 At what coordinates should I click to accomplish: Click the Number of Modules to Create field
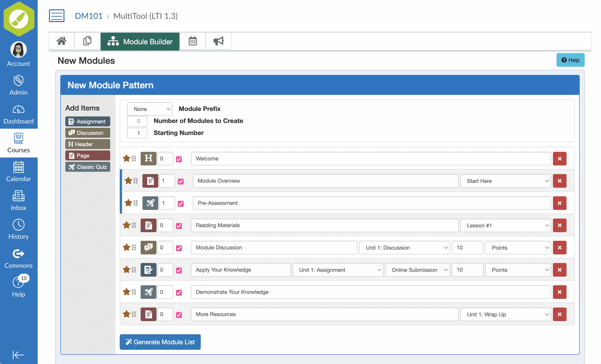137,121
